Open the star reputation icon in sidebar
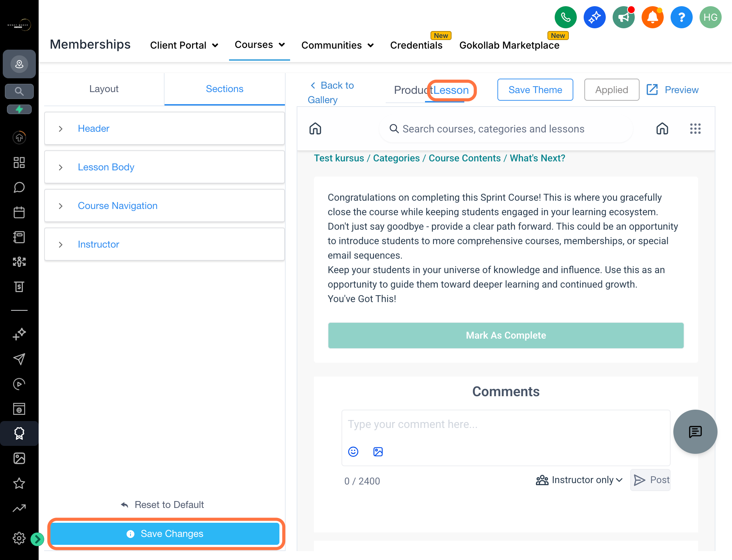The width and height of the screenshot is (732, 560). [19, 483]
